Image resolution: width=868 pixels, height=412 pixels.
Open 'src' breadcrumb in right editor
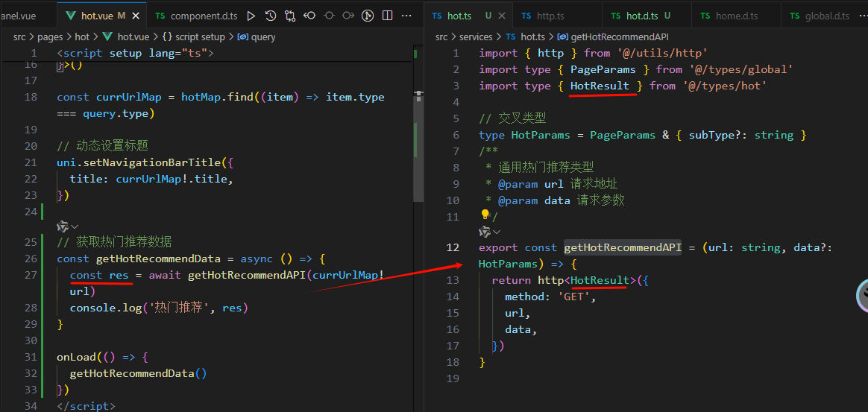click(441, 37)
